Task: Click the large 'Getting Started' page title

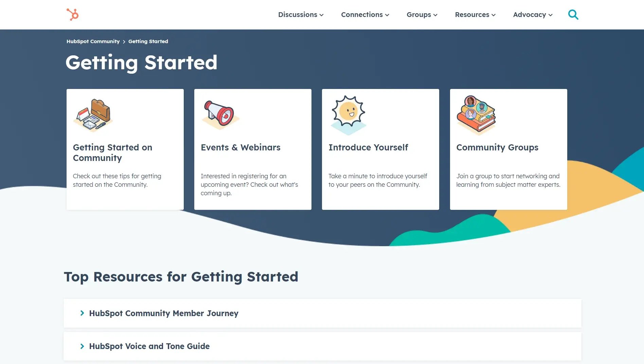Action: coord(141,63)
